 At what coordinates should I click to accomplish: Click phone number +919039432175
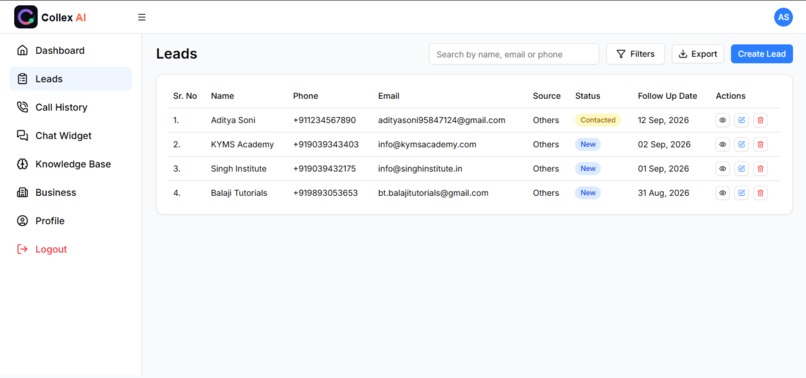point(324,169)
